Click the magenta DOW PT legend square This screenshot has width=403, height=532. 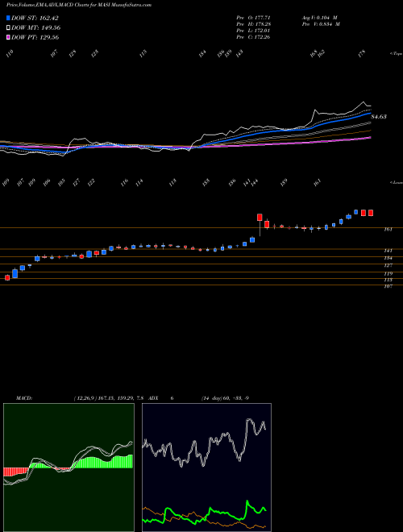click(x=8, y=37)
